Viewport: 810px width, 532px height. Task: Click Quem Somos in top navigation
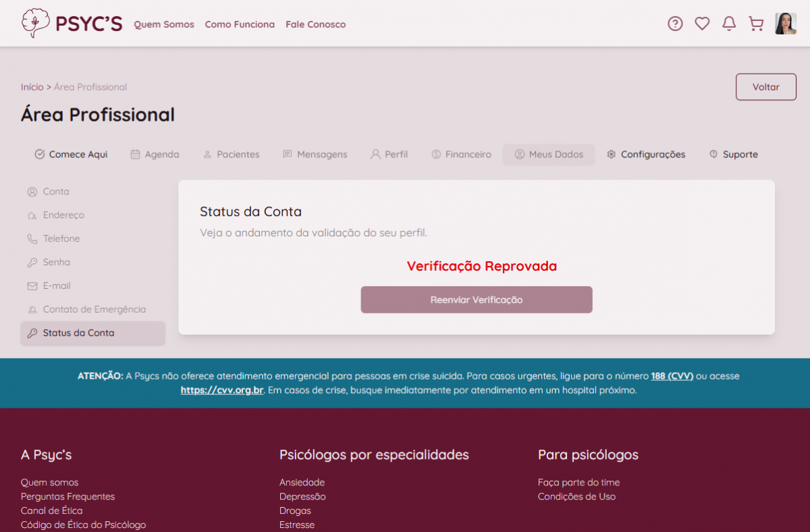(x=164, y=24)
